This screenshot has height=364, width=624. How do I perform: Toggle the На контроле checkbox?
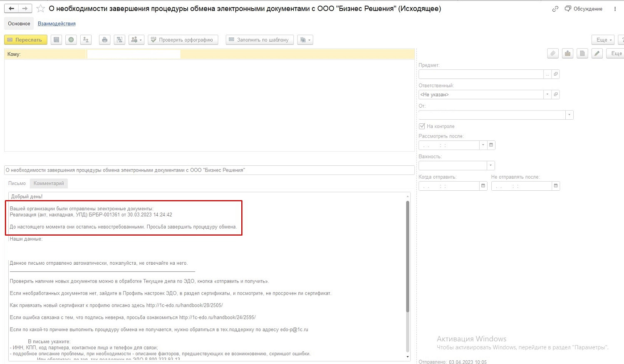tap(422, 126)
